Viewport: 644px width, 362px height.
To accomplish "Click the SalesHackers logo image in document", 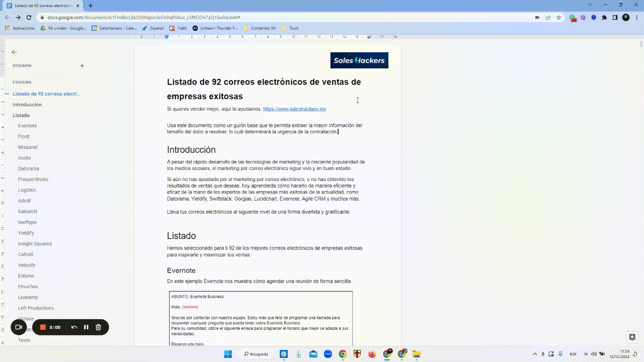I will tap(359, 60).
